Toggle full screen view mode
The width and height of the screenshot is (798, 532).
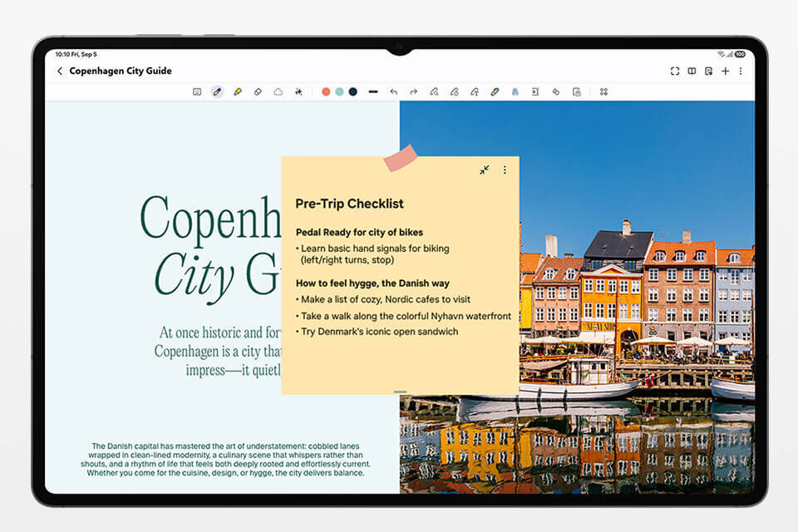(x=675, y=71)
